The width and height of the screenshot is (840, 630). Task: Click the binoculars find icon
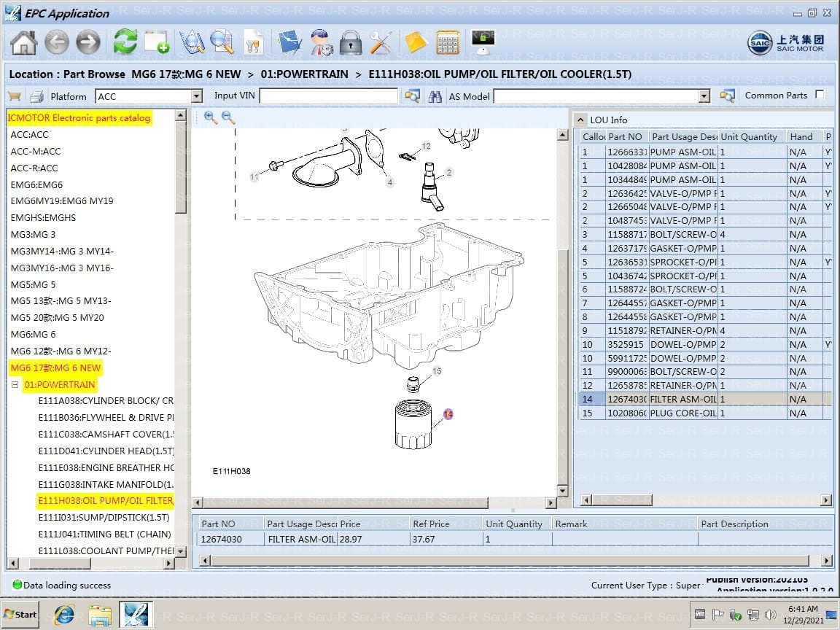435,96
